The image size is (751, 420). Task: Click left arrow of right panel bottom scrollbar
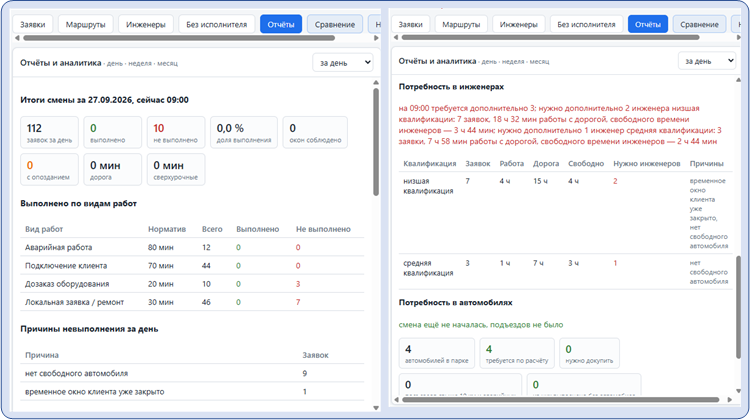click(396, 399)
